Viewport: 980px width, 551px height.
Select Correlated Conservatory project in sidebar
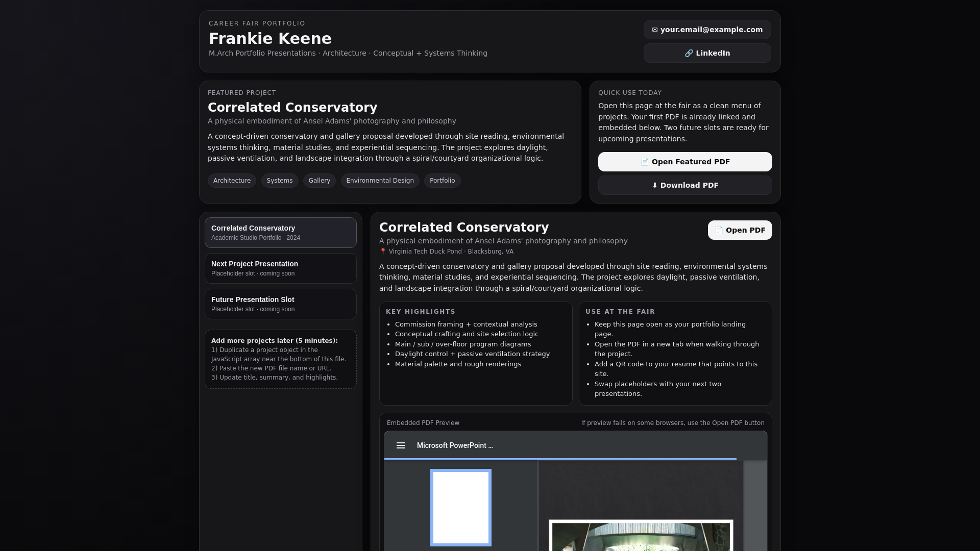[281, 233]
